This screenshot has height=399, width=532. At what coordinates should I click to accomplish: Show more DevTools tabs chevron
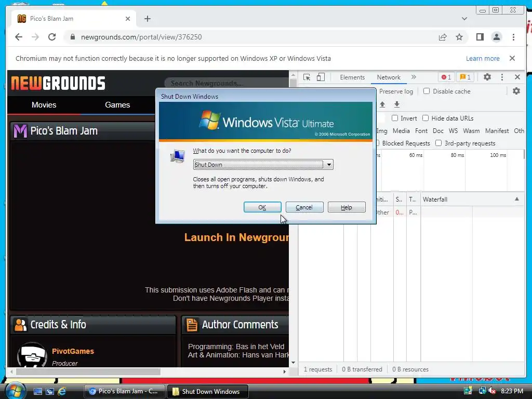414,77
